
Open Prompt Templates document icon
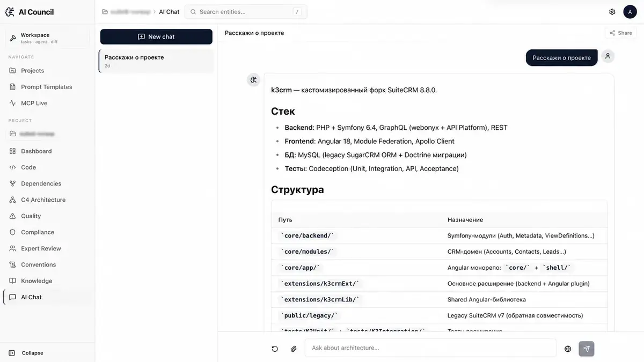13,87
